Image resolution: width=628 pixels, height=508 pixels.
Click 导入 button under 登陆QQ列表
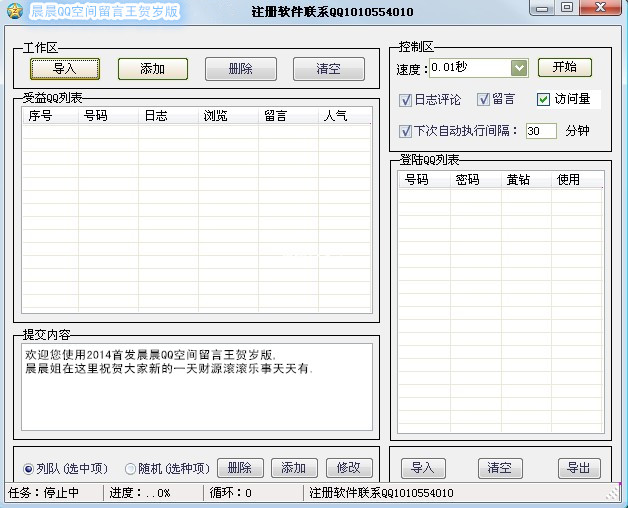point(423,468)
